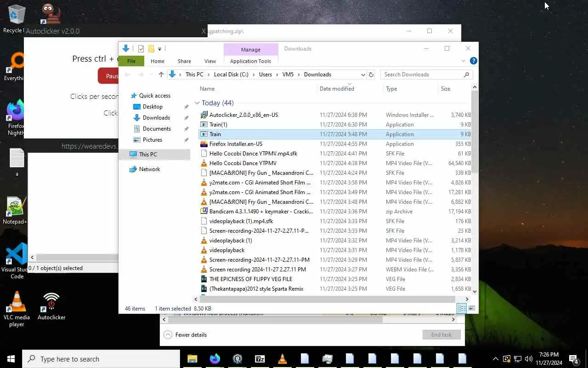
Task: Collapse the 'Today (44)' group chevron
Action: tap(197, 103)
